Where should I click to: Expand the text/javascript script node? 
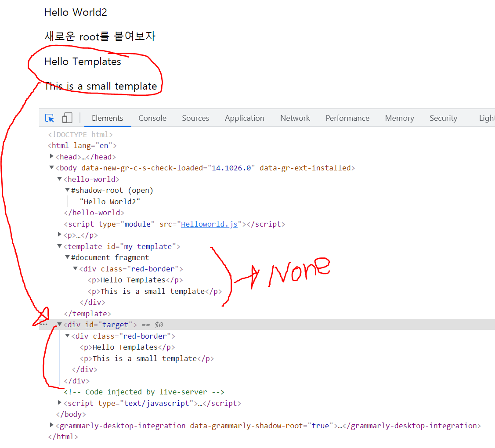click(x=59, y=402)
